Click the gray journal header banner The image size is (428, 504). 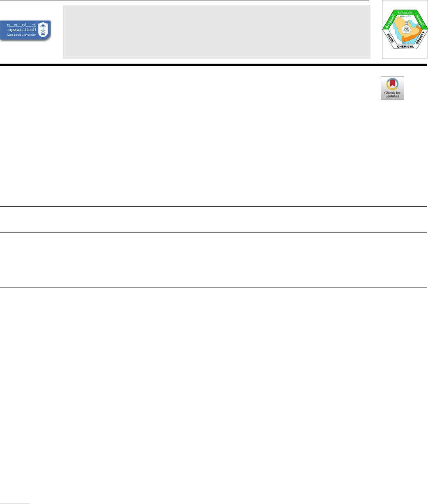[x=216, y=32]
